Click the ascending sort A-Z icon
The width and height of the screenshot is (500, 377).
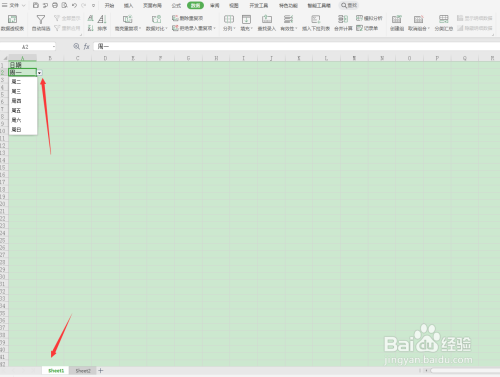coord(90,18)
